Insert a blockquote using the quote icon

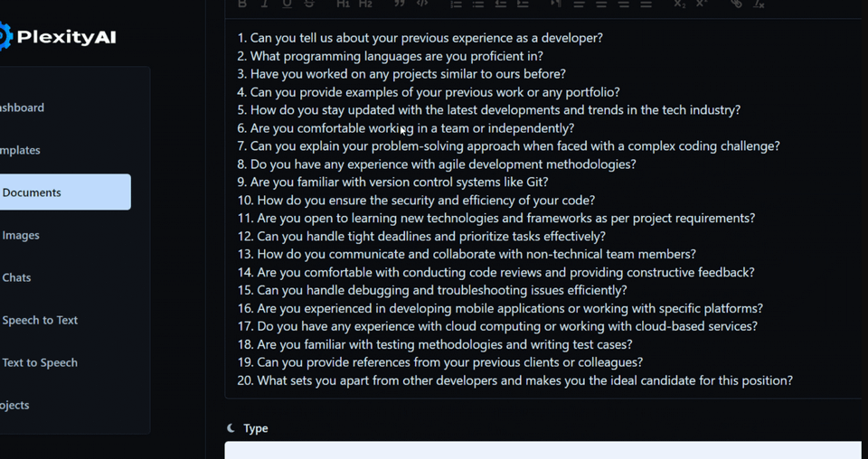point(399,4)
